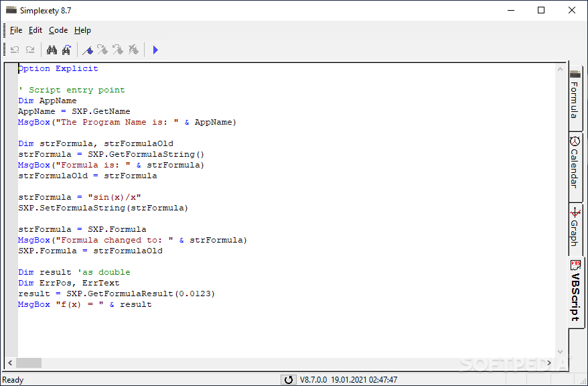Click the Find Next binoculars icon
The height and width of the screenshot is (386, 588).
[67, 50]
